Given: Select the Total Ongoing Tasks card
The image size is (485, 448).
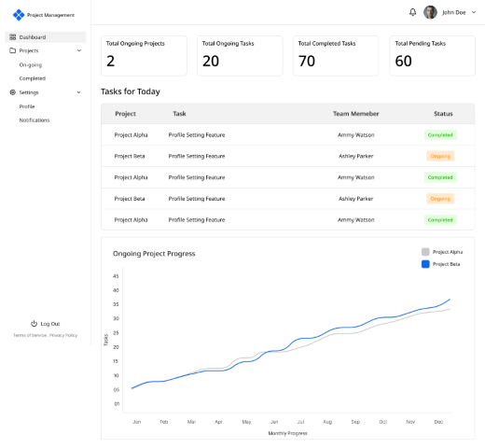Looking at the screenshot, I should click(x=240, y=56).
